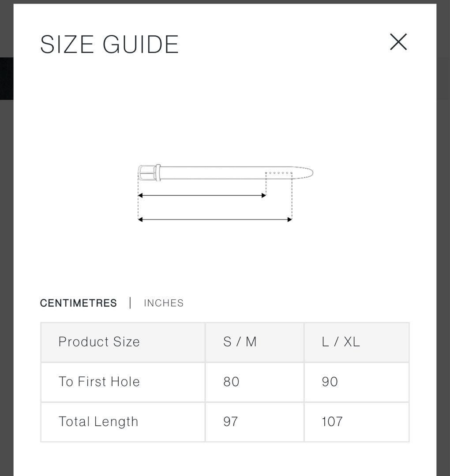450x476 pixels.
Task: Click the row of belt holes illustration
Action: (x=278, y=173)
